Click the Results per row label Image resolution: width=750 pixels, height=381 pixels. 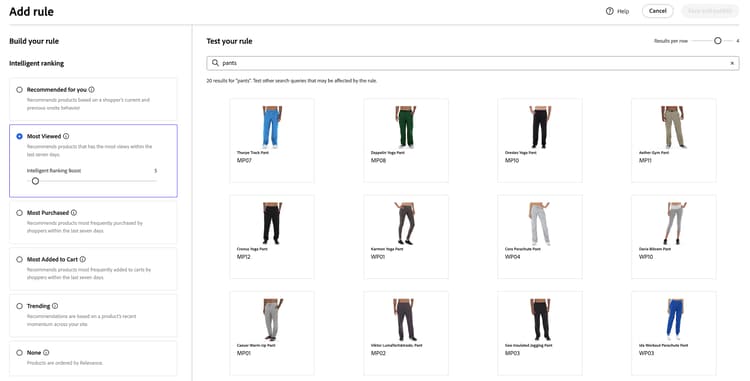coord(671,41)
